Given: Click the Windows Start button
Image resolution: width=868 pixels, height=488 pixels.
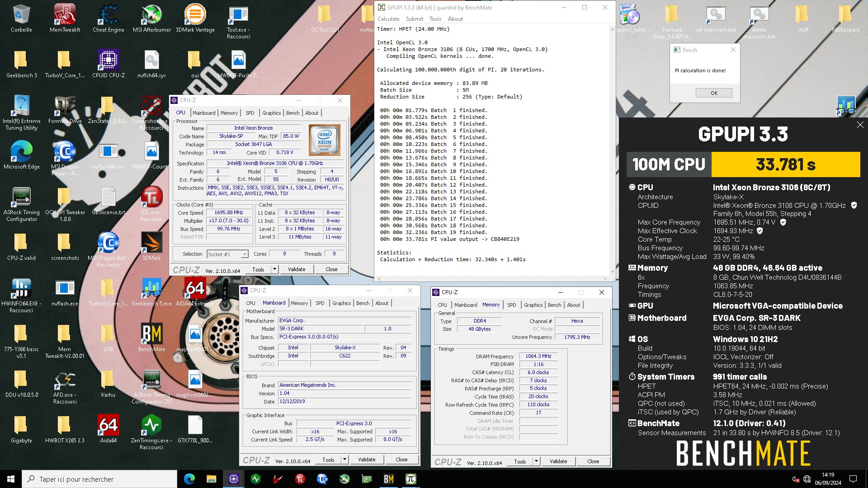Looking at the screenshot, I should point(11,479).
